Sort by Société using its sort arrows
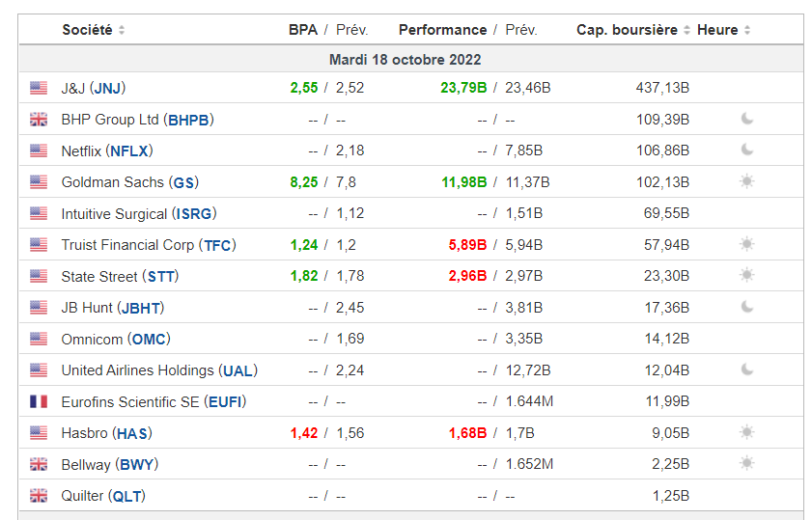Screen dimensions: 812x520 tap(122, 30)
